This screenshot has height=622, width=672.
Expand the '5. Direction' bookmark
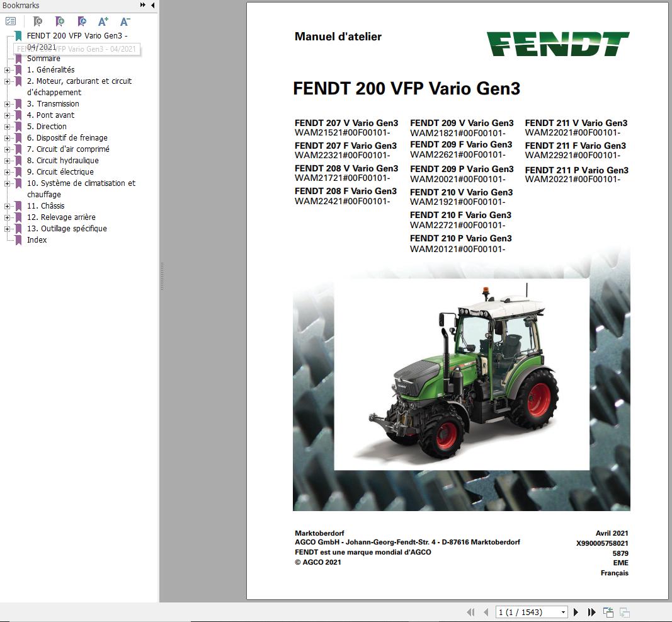click(8, 127)
